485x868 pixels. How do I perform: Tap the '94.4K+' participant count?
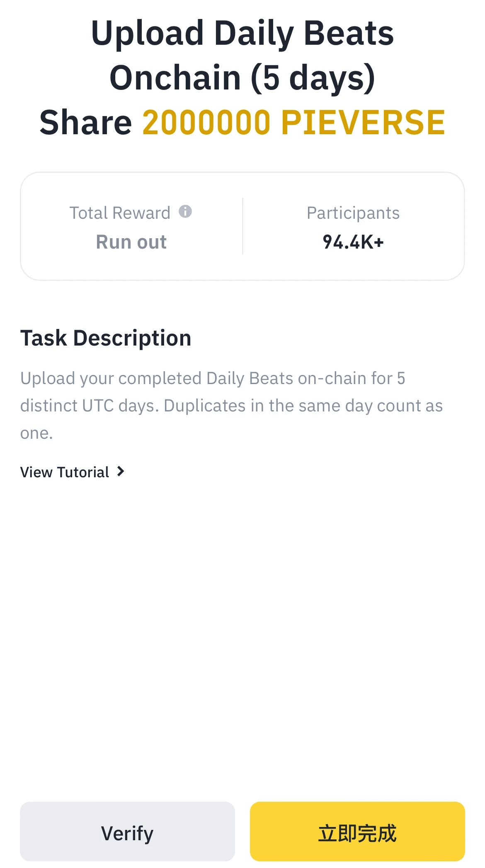pyautogui.click(x=353, y=242)
